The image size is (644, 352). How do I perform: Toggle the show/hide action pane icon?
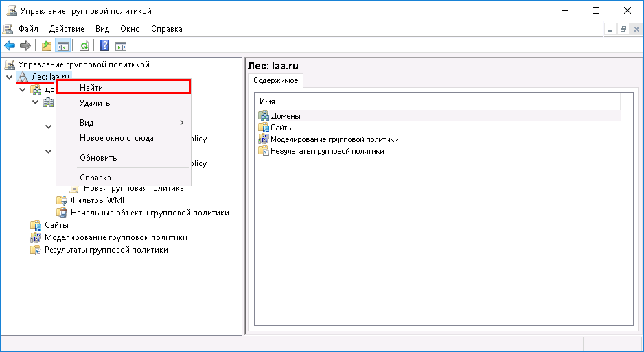[121, 46]
